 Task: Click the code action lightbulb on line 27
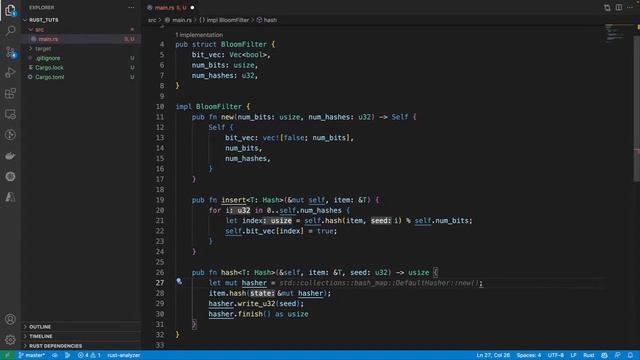[x=179, y=281]
